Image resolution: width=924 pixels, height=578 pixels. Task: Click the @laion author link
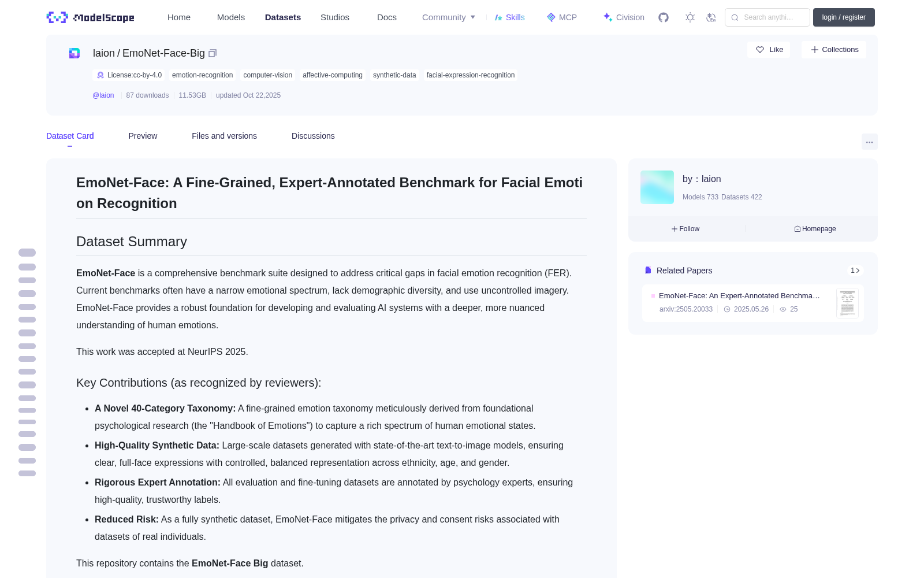pos(103,95)
